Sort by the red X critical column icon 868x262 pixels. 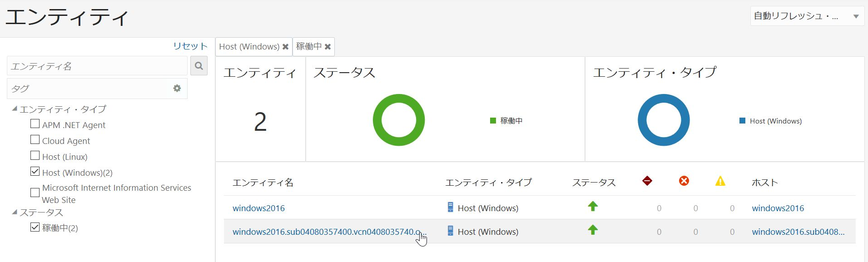click(x=684, y=181)
